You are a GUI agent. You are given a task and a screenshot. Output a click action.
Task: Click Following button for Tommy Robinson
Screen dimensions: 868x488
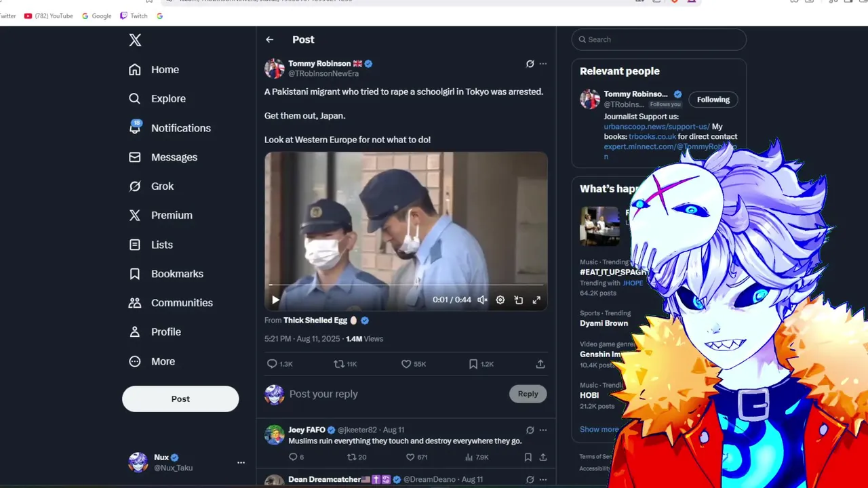(x=713, y=100)
